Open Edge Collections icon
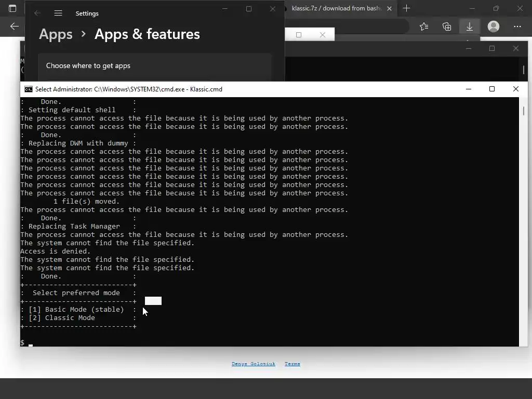 447,26
